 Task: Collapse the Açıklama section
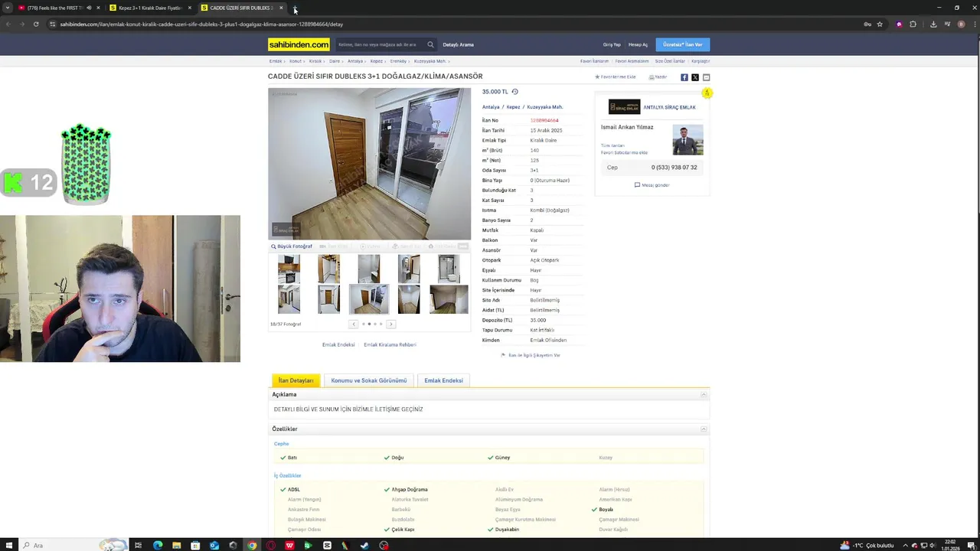coord(704,395)
